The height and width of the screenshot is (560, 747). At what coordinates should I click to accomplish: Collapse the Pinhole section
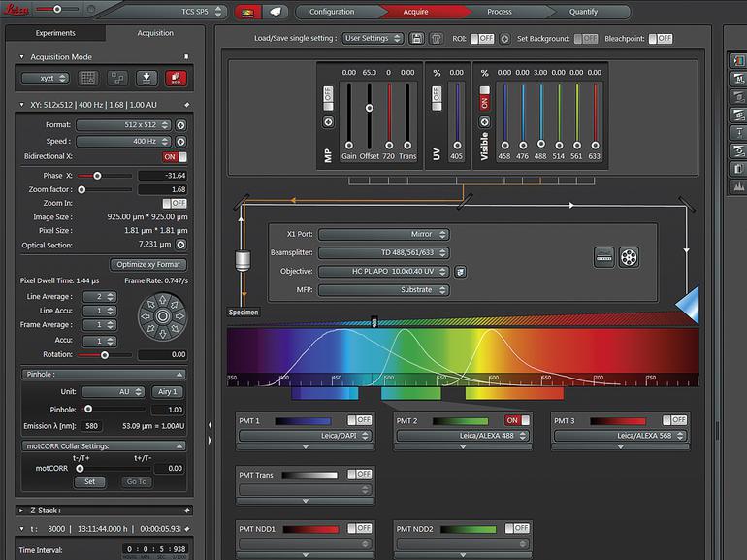pyautogui.click(x=179, y=375)
